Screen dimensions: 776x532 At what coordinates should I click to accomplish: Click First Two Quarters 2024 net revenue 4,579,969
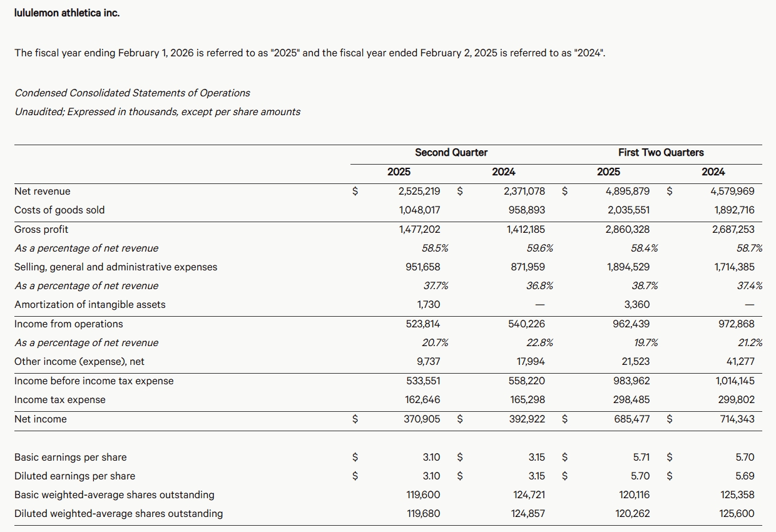(733, 192)
